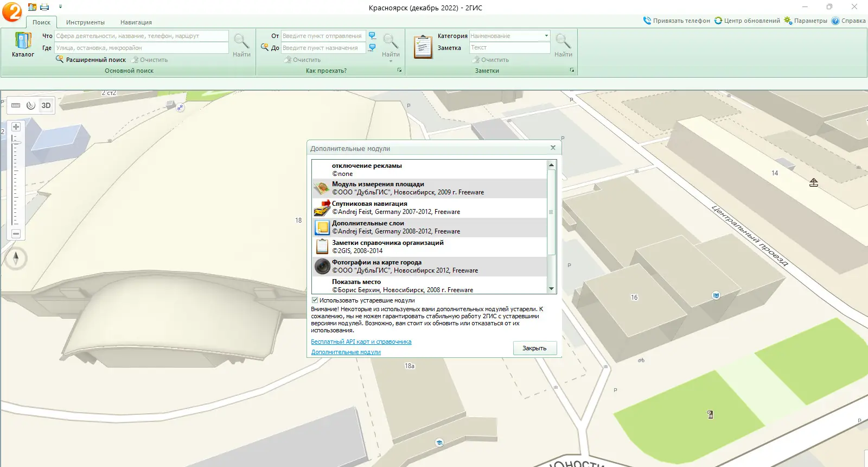Click the map zoom level slider

[15, 181]
